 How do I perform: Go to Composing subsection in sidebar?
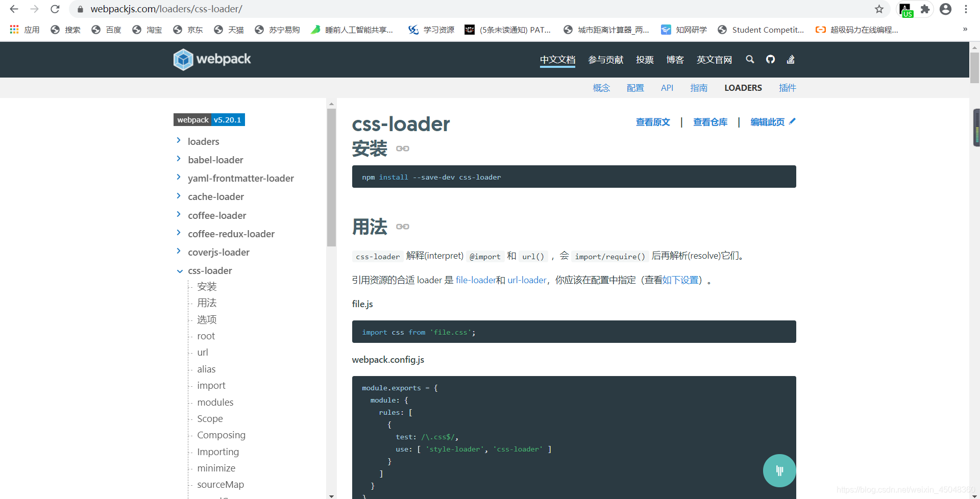[x=222, y=435]
